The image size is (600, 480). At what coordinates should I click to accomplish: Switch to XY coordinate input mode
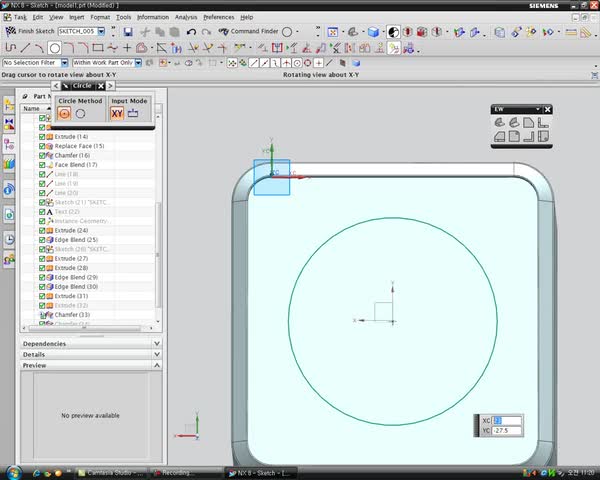point(116,113)
